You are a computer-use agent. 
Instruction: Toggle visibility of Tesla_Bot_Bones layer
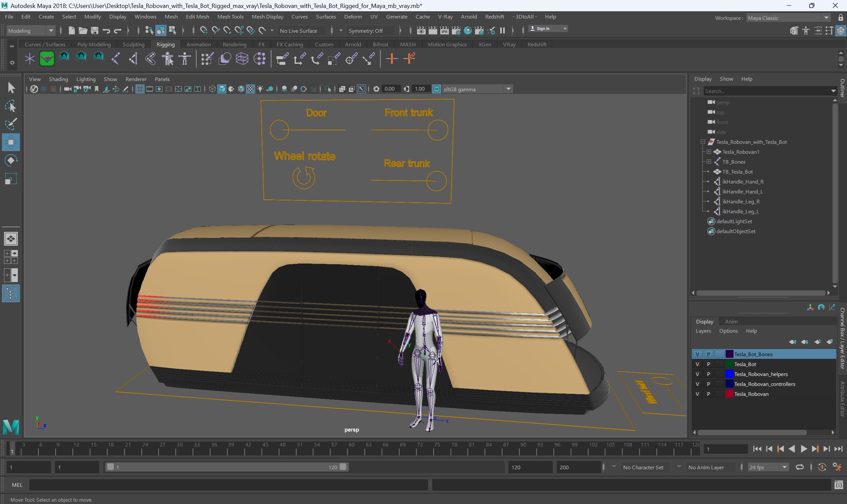point(697,354)
